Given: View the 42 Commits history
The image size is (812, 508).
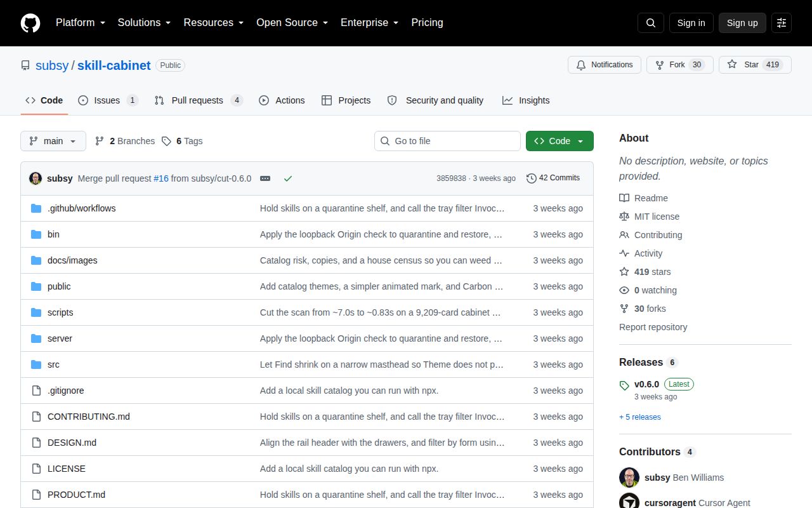Looking at the screenshot, I should click(553, 178).
